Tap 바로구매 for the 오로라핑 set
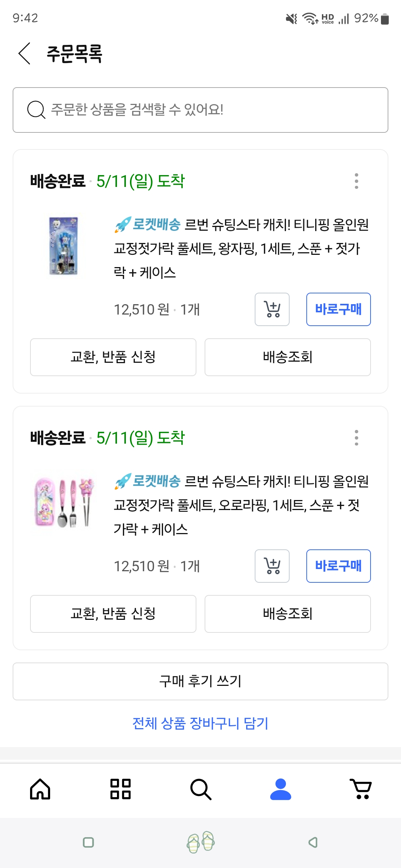Image resolution: width=401 pixels, height=868 pixels. (338, 566)
